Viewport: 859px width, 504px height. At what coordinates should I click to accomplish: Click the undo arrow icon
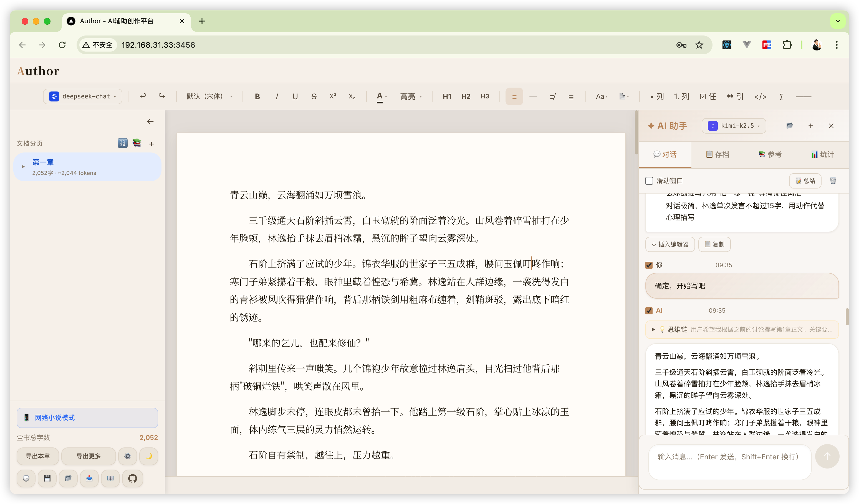pyautogui.click(x=143, y=96)
